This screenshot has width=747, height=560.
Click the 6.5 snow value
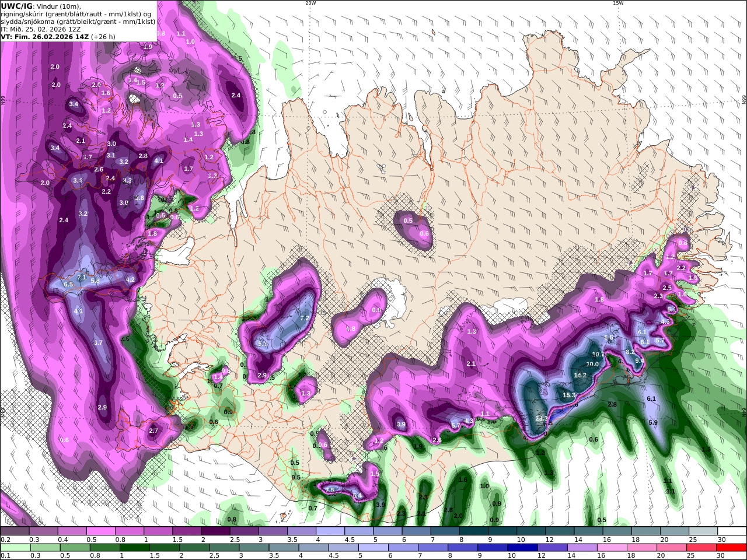[x=68, y=284]
